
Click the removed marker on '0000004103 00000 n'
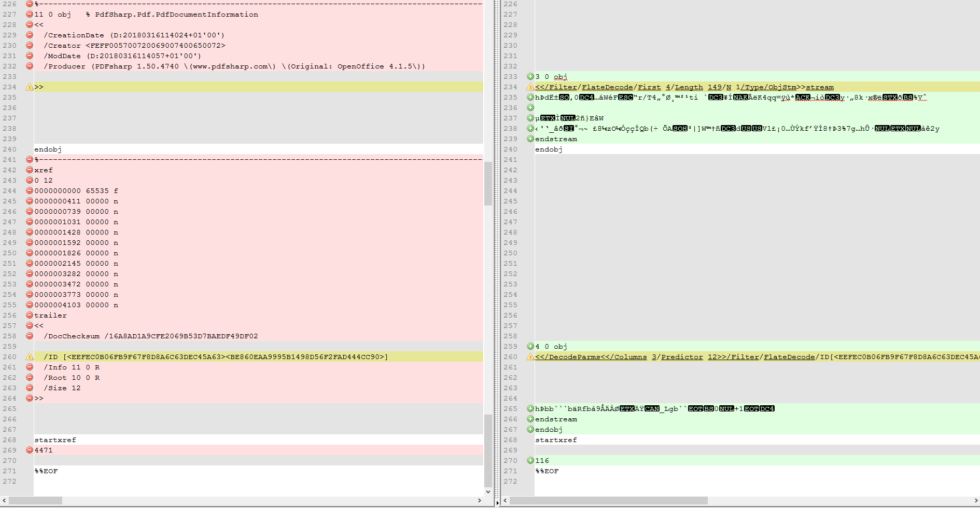[30, 305]
